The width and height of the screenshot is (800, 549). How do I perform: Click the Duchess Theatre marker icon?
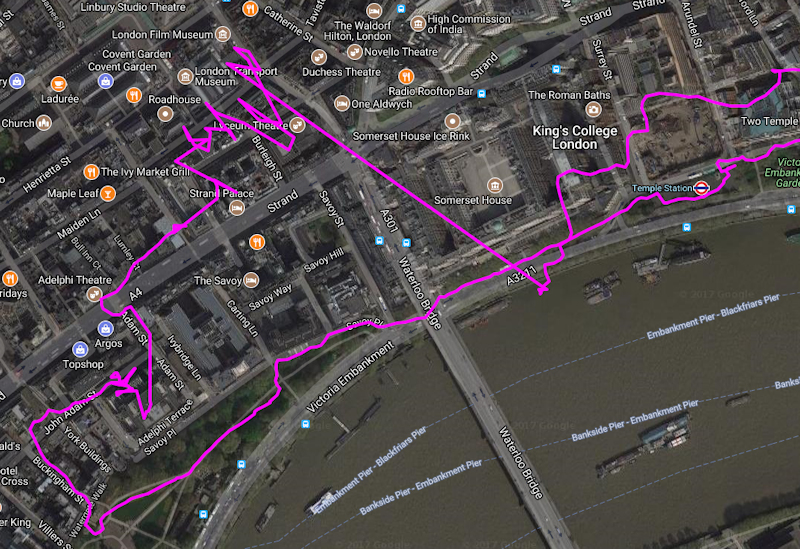point(319,57)
